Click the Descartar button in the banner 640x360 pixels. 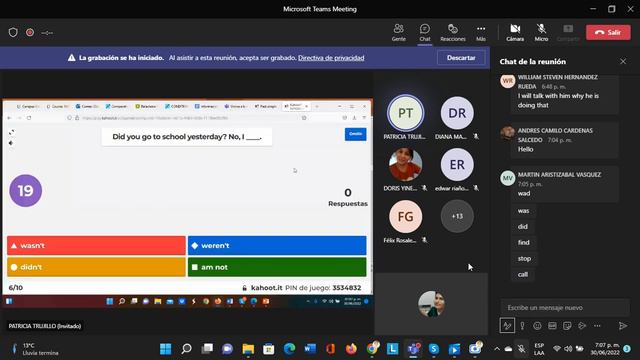coord(461,58)
